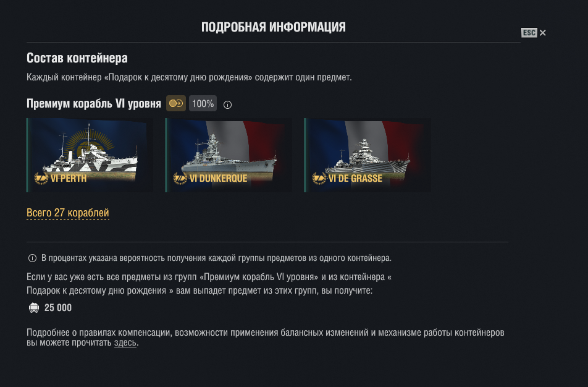Image resolution: width=588 pixels, height=387 pixels.
Task: Click the 'ПОДРОБНАЯ ИНФОРМАЦИЯ' title
Action: (274, 27)
